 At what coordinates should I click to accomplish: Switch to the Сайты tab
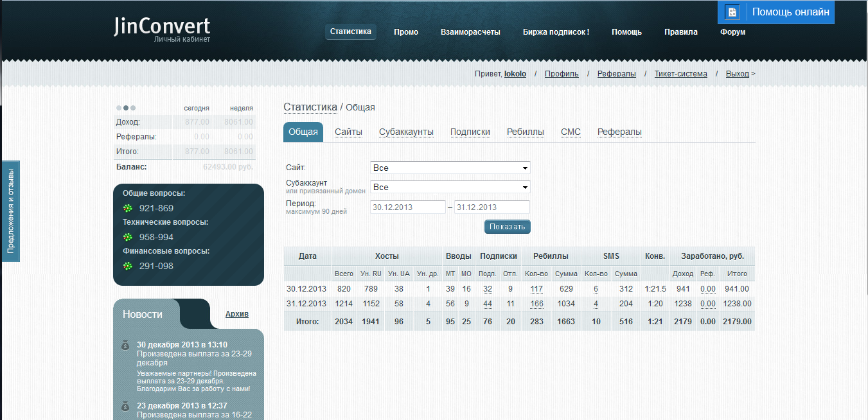coord(349,132)
